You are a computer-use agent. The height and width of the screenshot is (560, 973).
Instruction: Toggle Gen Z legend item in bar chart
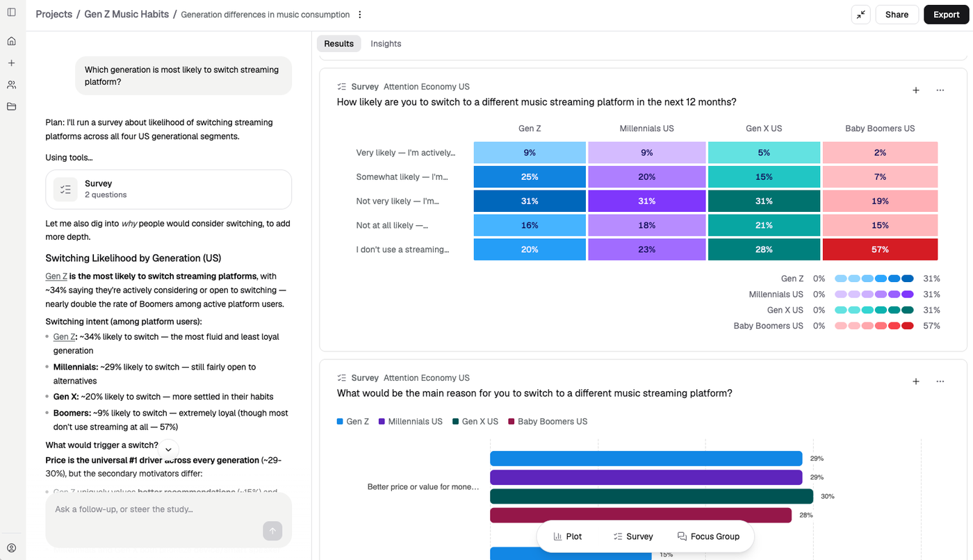click(353, 422)
